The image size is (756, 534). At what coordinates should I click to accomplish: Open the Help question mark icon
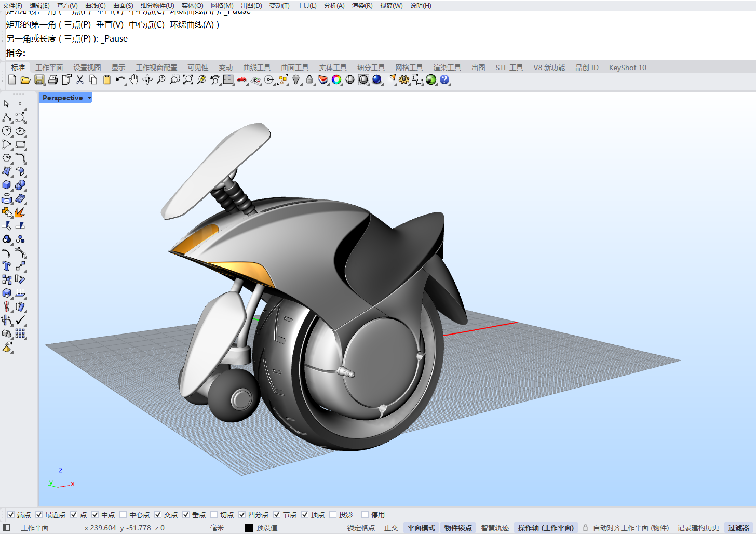(x=444, y=79)
